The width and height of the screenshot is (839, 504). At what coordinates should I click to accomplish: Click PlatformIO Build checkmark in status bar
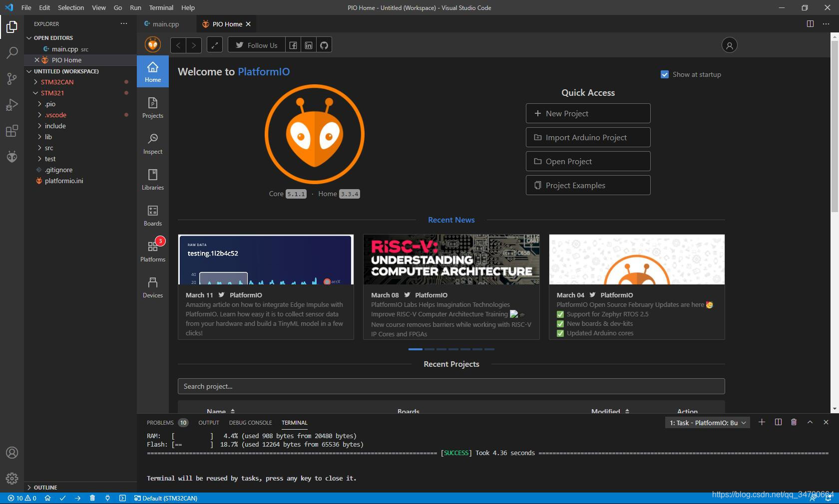click(62, 498)
